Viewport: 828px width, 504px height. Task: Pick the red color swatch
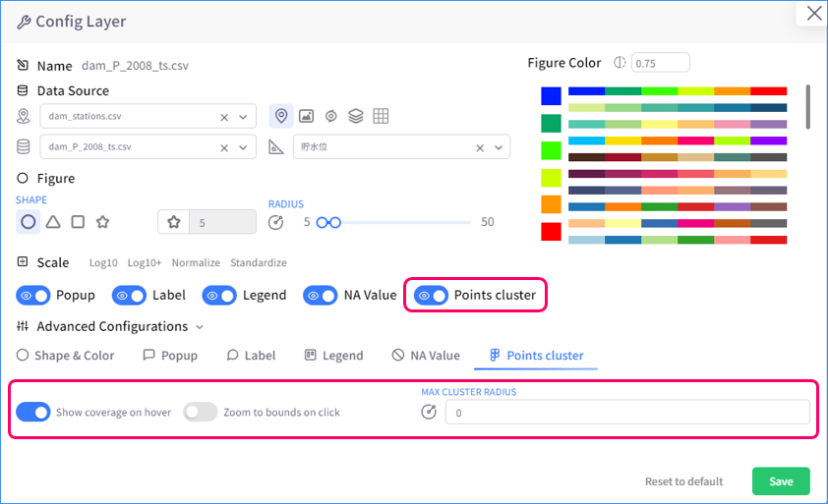[551, 232]
